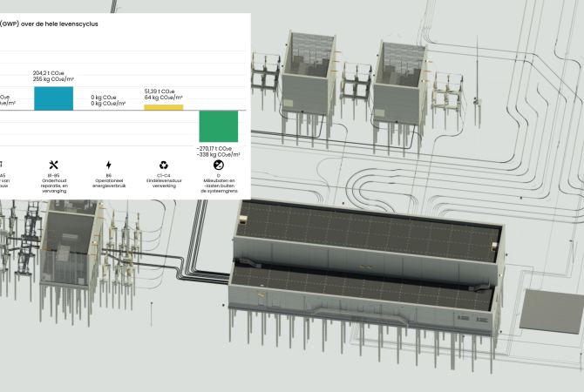Select the 'Operationeel energieverbruik' caption
This screenshot has height=392, width=584.
(109, 183)
